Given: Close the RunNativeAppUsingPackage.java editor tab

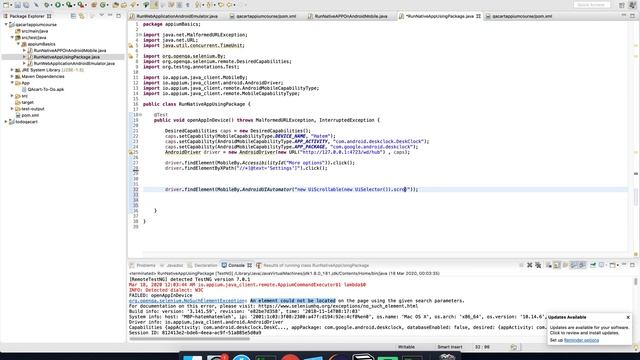Looking at the screenshot, I should (x=478, y=16).
